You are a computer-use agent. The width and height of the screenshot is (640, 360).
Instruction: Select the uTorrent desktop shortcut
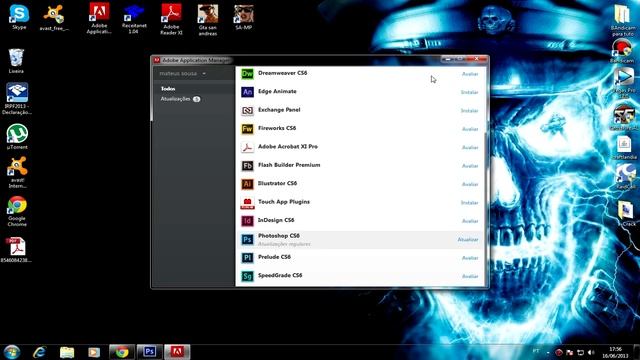pos(17,137)
